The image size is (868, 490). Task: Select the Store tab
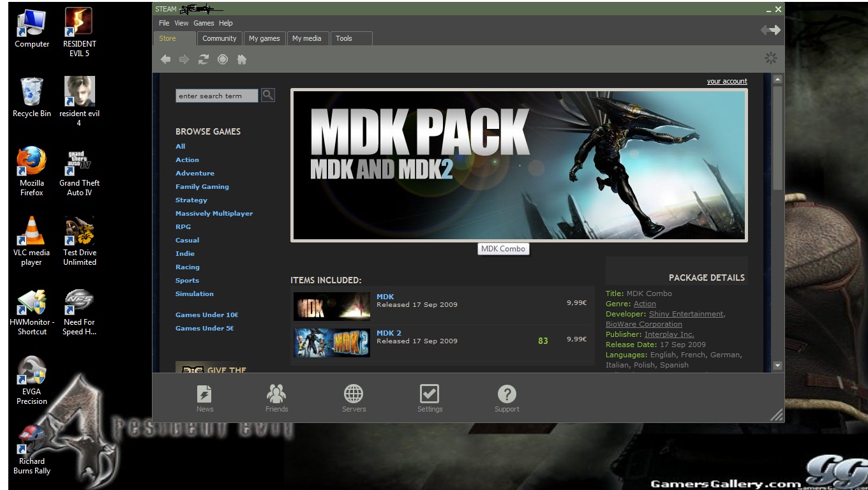pyautogui.click(x=174, y=38)
